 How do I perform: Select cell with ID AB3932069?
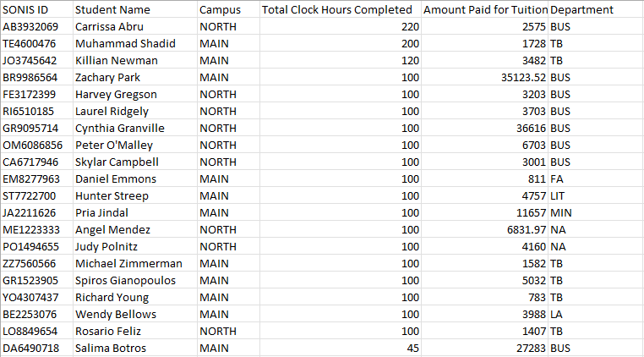(30, 27)
